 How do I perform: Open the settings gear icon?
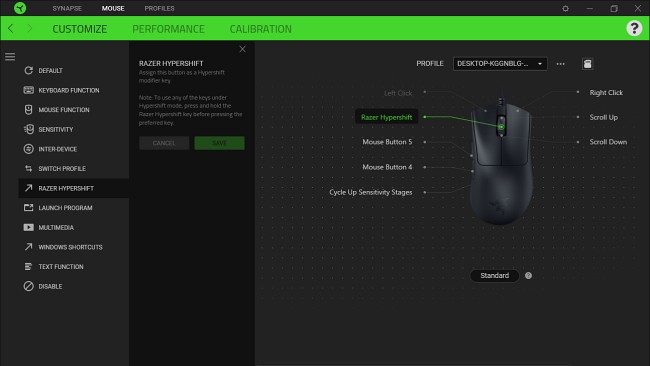(565, 8)
